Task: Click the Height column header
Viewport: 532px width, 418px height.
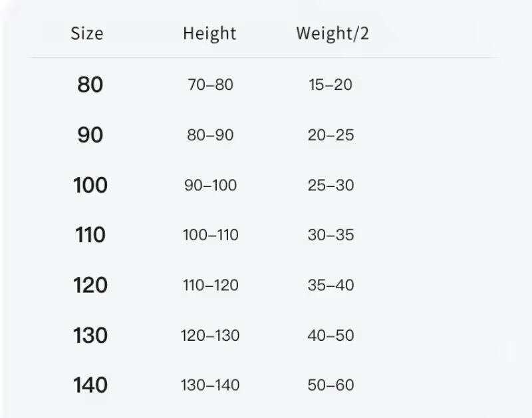Action: [x=209, y=33]
